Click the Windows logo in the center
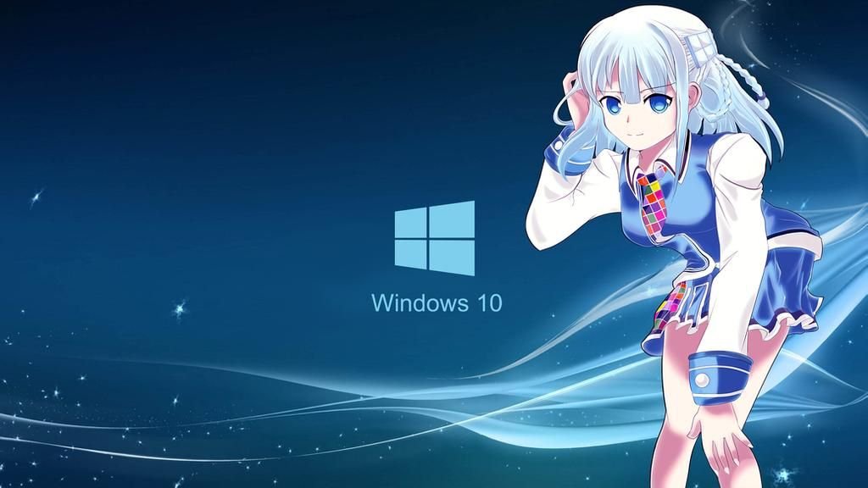868x488 pixels. pyautogui.click(x=434, y=238)
